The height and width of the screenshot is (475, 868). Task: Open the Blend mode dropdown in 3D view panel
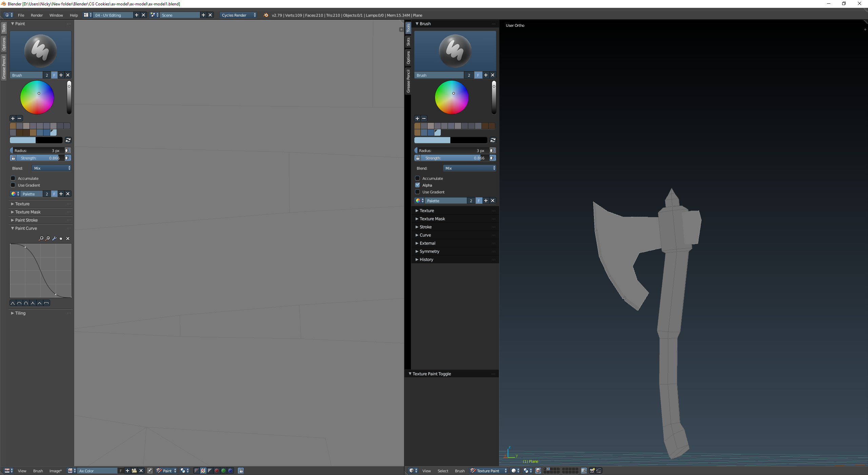(x=470, y=168)
